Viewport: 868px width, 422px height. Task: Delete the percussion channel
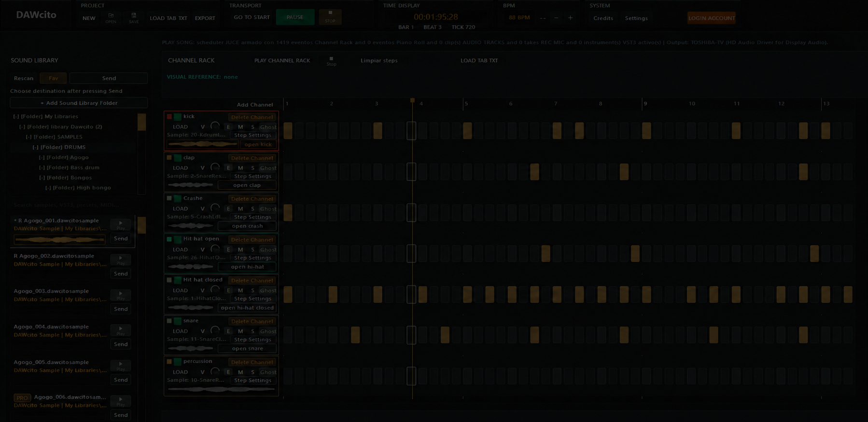[252, 362]
